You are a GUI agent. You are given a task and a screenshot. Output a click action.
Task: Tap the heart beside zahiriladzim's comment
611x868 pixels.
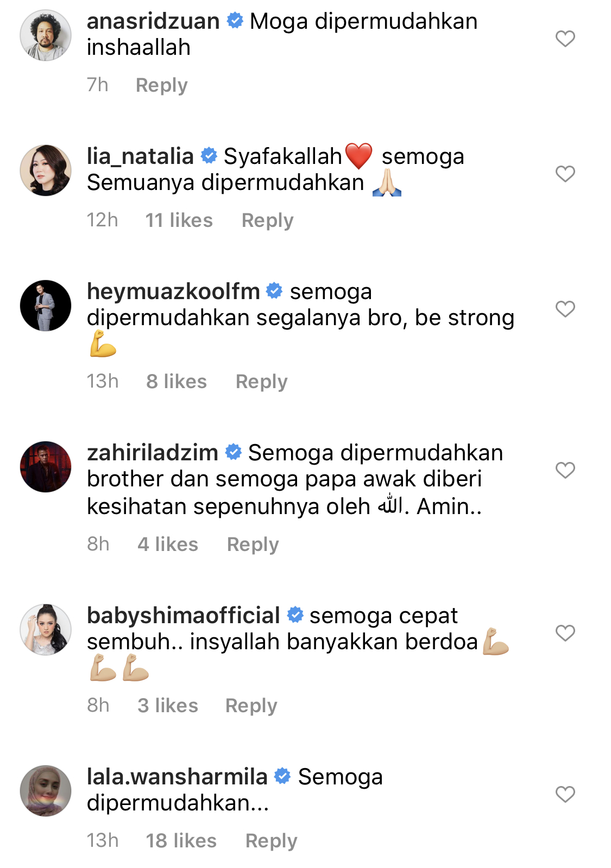tap(565, 470)
